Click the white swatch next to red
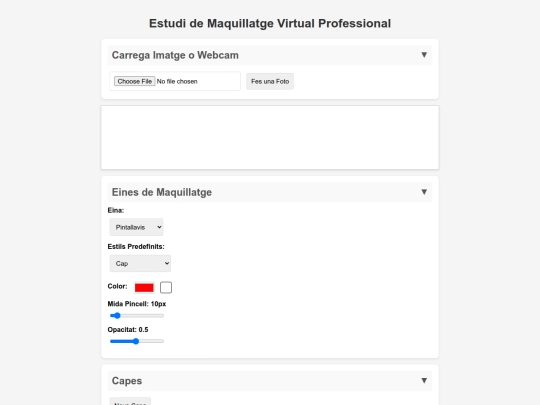Image resolution: width=540 pixels, height=405 pixels. coord(166,288)
